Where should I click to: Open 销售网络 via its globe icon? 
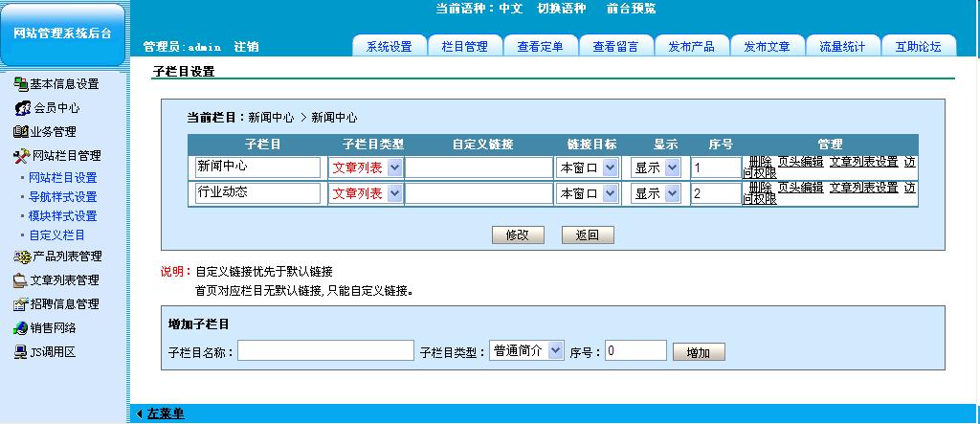point(21,328)
